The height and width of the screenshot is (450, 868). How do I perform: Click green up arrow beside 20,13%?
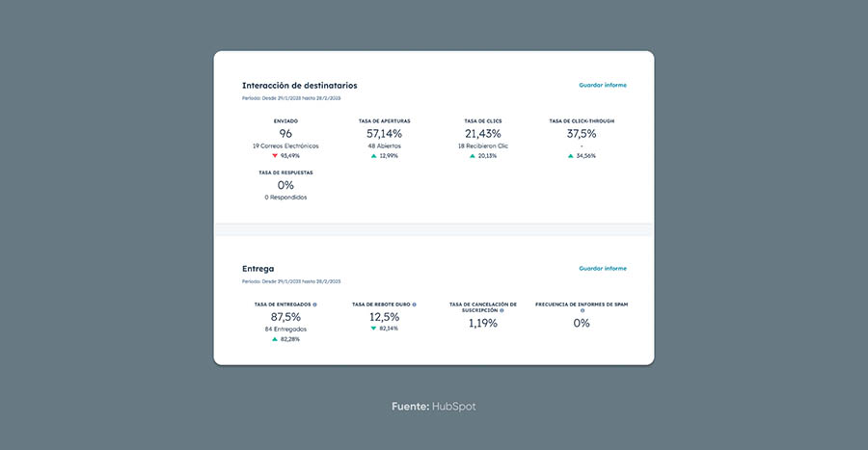pyautogui.click(x=472, y=155)
